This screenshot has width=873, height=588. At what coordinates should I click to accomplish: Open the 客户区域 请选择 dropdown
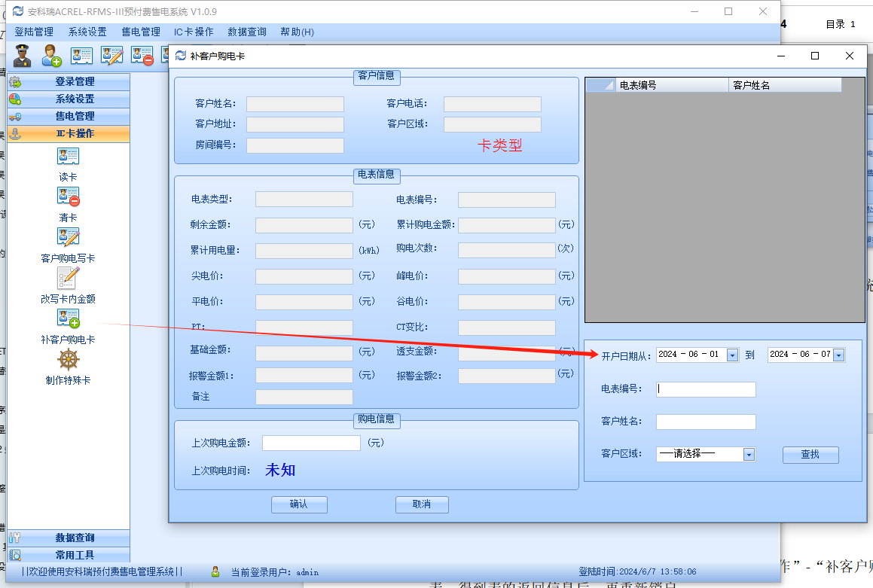748,454
